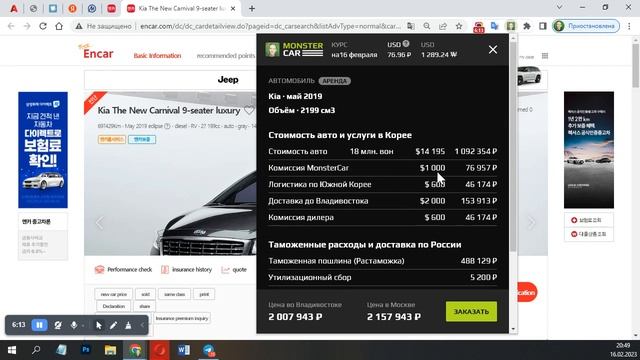Pause the screen recording
The width and height of the screenshot is (640, 360).
[40, 325]
